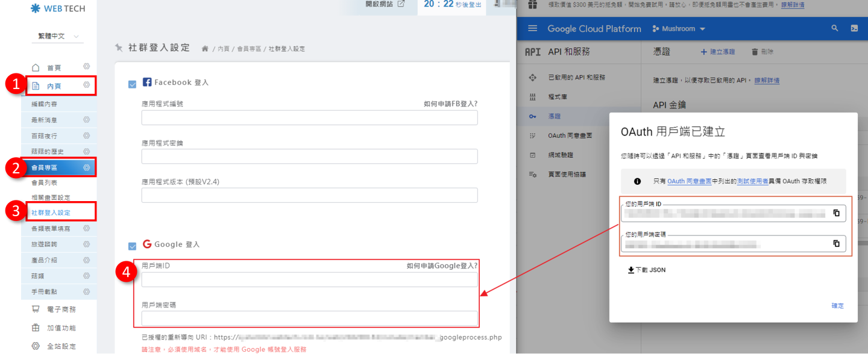
Task: Toggle the Google 登入 checkbox
Action: 132,246
